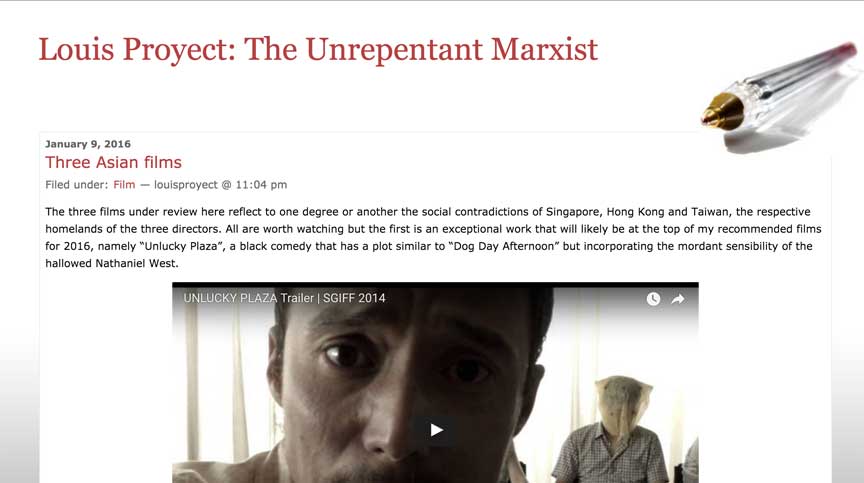Click the 'Filed under:' label
864x483 pixels.
(77, 184)
